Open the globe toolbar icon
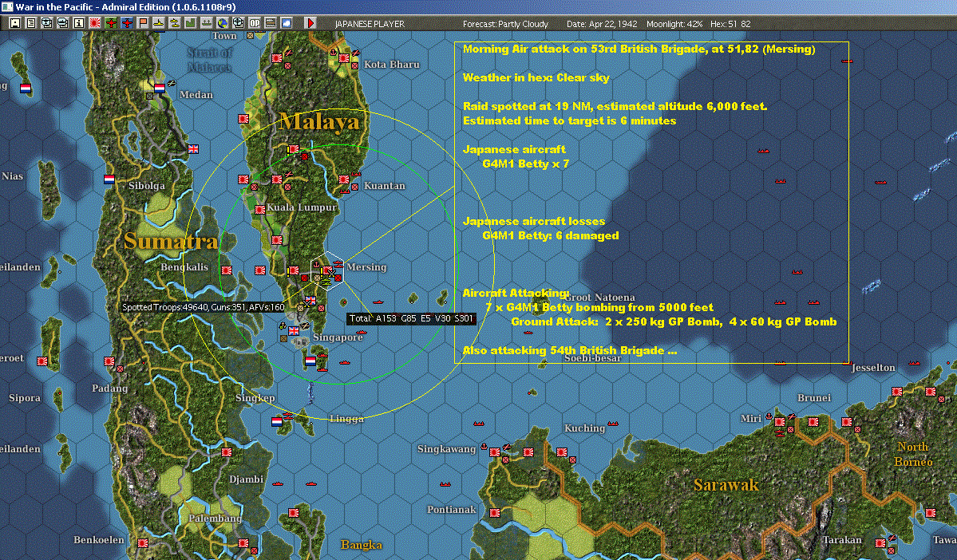This screenshot has height=560, width=957. point(222,23)
